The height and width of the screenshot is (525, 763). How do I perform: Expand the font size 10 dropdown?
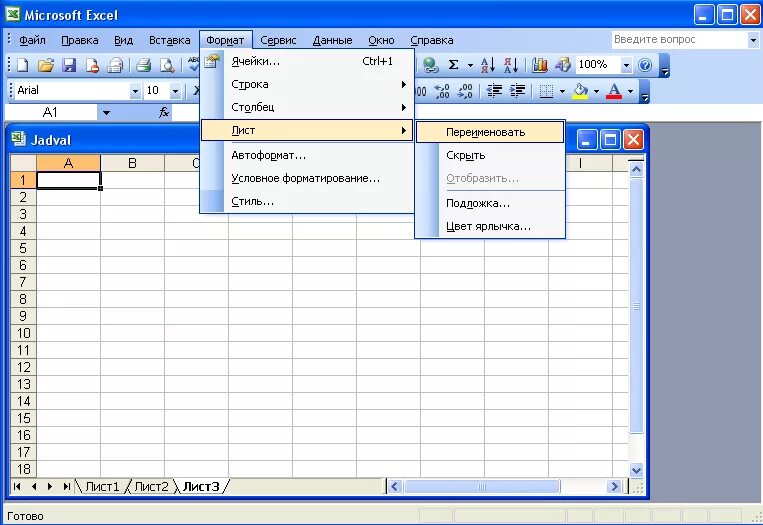[x=175, y=91]
